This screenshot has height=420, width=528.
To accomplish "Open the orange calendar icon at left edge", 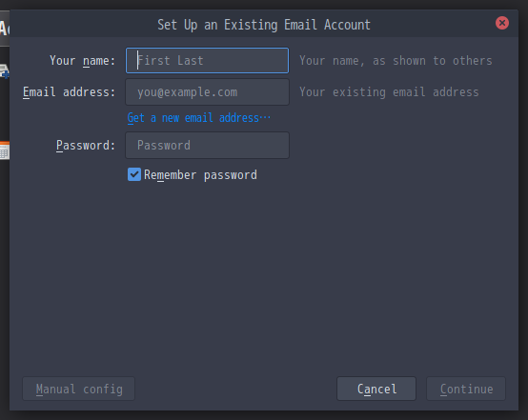I will (5, 150).
